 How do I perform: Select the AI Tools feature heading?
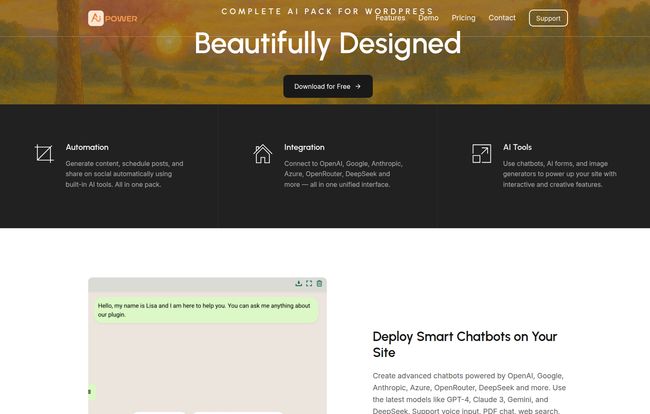pos(520,147)
